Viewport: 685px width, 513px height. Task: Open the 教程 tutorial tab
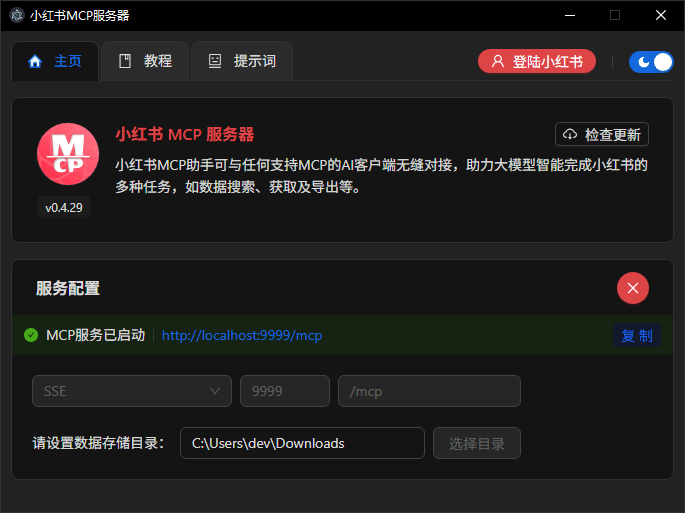pos(145,61)
